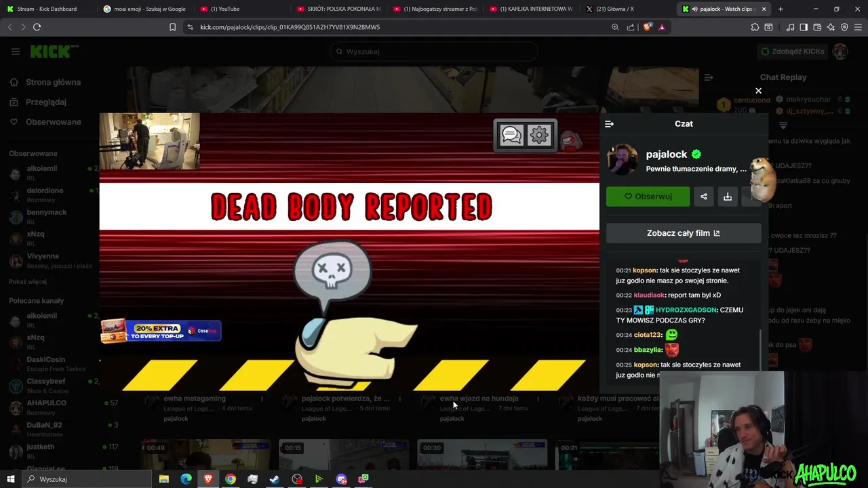Mute the pajalock tab via speaker icon
868x488 pixels.
[x=694, y=9]
